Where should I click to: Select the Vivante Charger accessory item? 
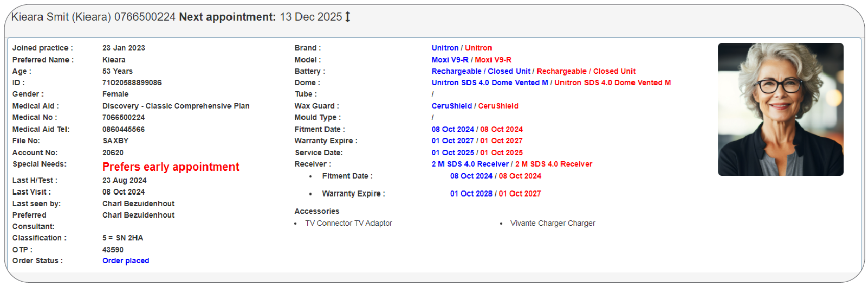click(x=552, y=223)
